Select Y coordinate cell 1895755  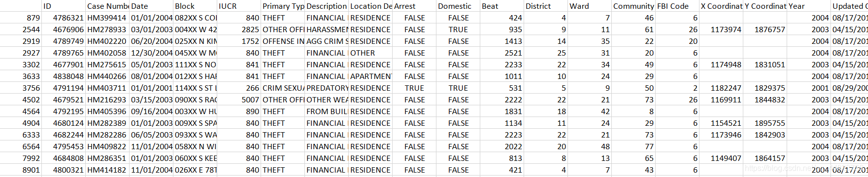pos(765,123)
